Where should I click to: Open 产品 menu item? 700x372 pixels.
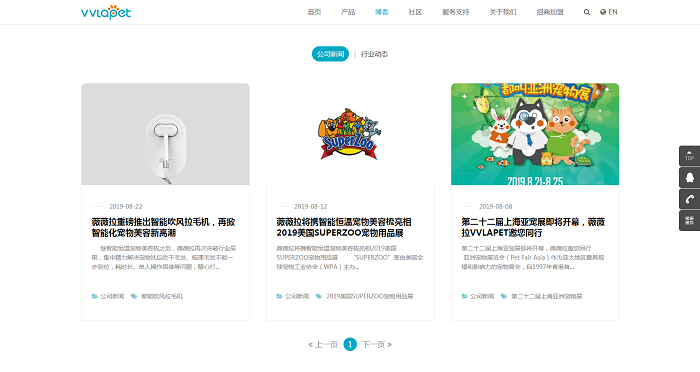348,12
